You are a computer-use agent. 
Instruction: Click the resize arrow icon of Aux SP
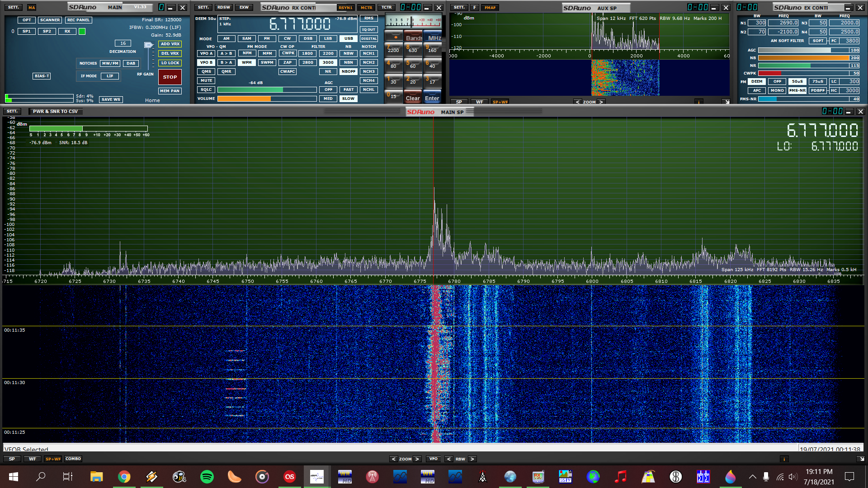726,102
